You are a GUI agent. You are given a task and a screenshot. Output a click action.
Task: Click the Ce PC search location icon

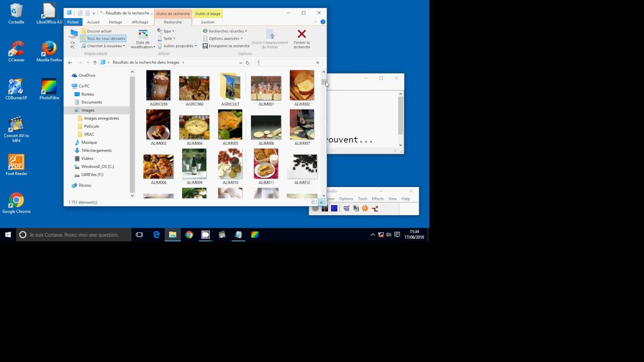click(73, 38)
